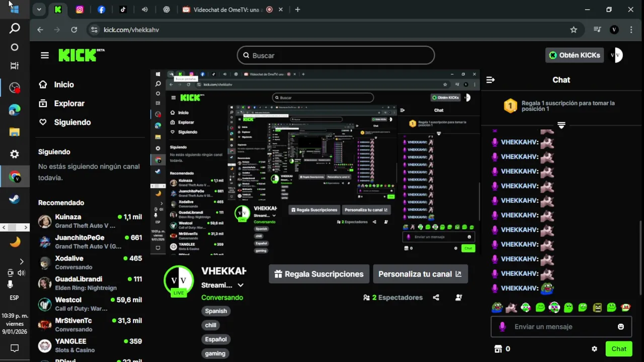Open recommended channel Westcol
The image size is (644, 362).
[90, 304]
